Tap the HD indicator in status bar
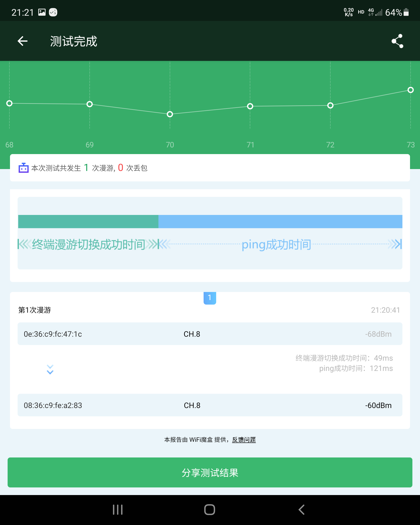This screenshot has height=525, width=420. pos(361,12)
